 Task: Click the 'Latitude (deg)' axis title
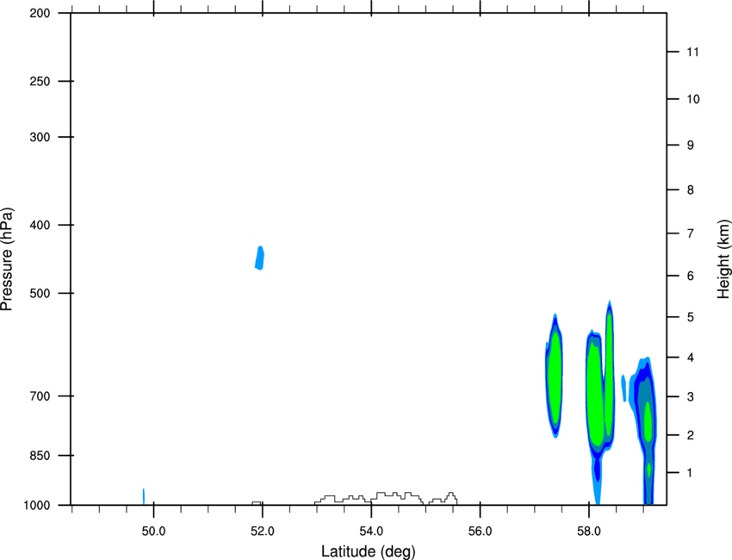[368, 551]
